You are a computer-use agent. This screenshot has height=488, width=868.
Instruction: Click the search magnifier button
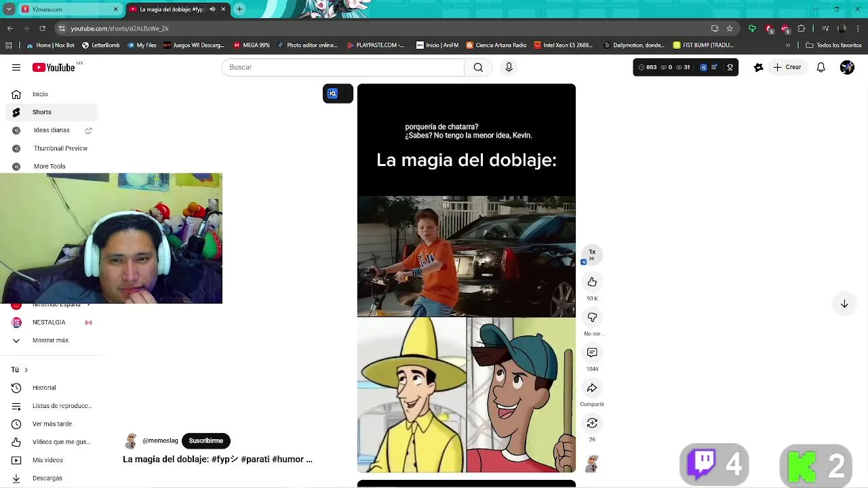478,67
